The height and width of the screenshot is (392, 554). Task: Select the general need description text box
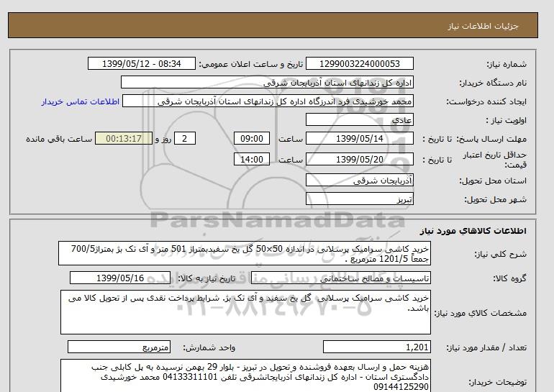click(x=245, y=254)
